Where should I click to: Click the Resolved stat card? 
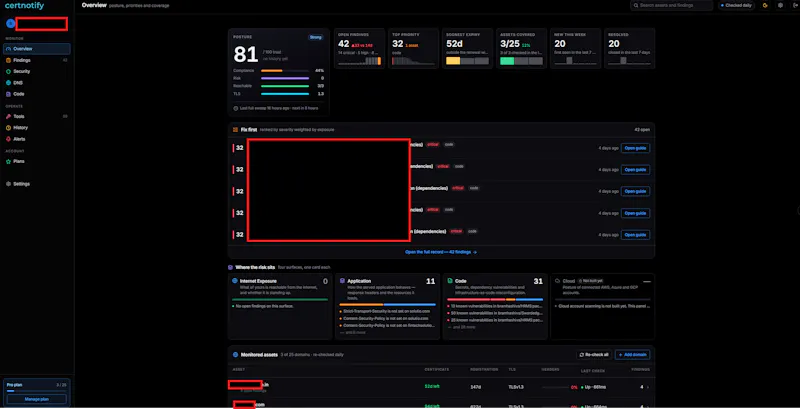coord(630,48)
